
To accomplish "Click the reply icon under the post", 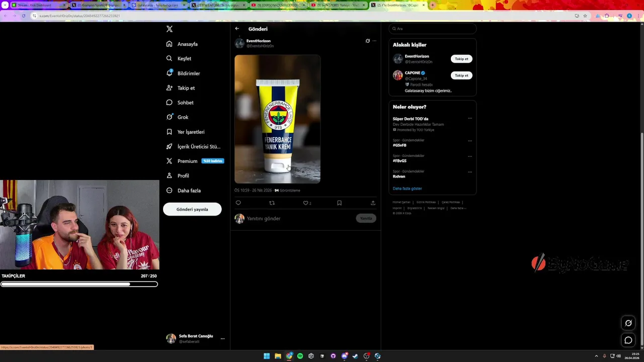I will [x=238, y=203].
